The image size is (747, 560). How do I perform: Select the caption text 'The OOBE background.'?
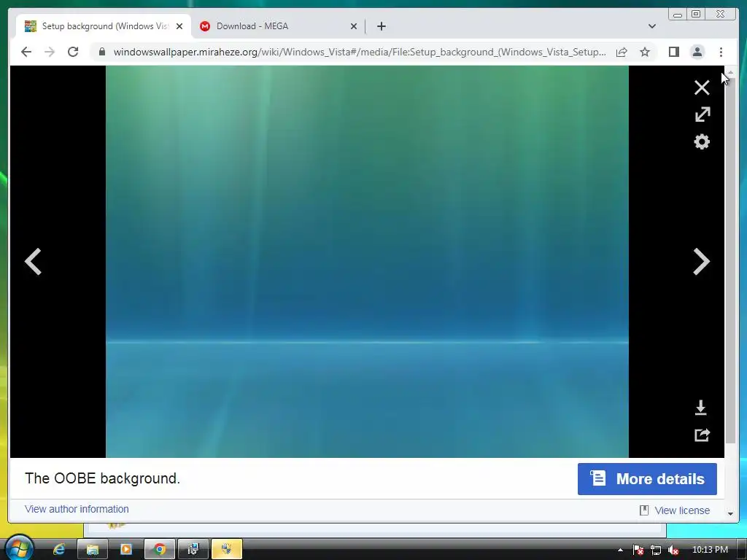coord(102,478)
